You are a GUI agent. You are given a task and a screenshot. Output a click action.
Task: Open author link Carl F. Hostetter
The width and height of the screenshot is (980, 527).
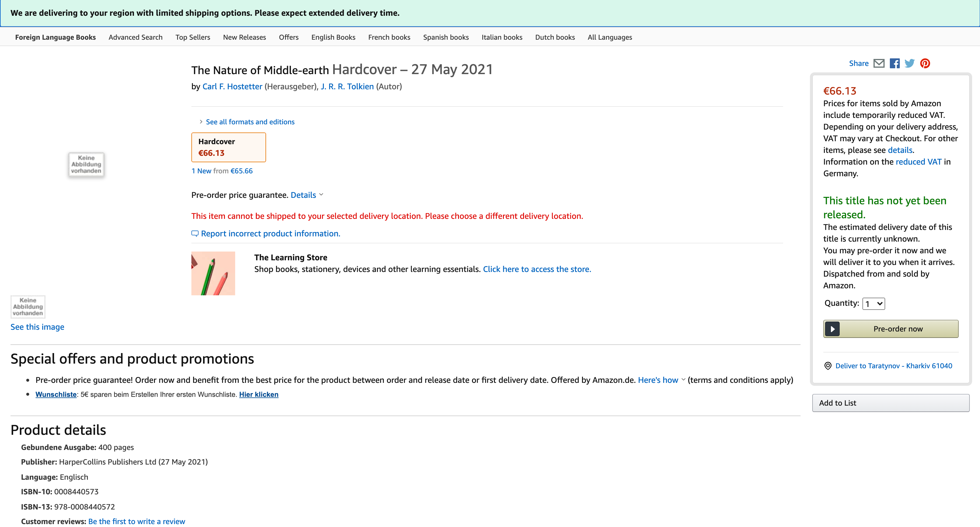232,86
